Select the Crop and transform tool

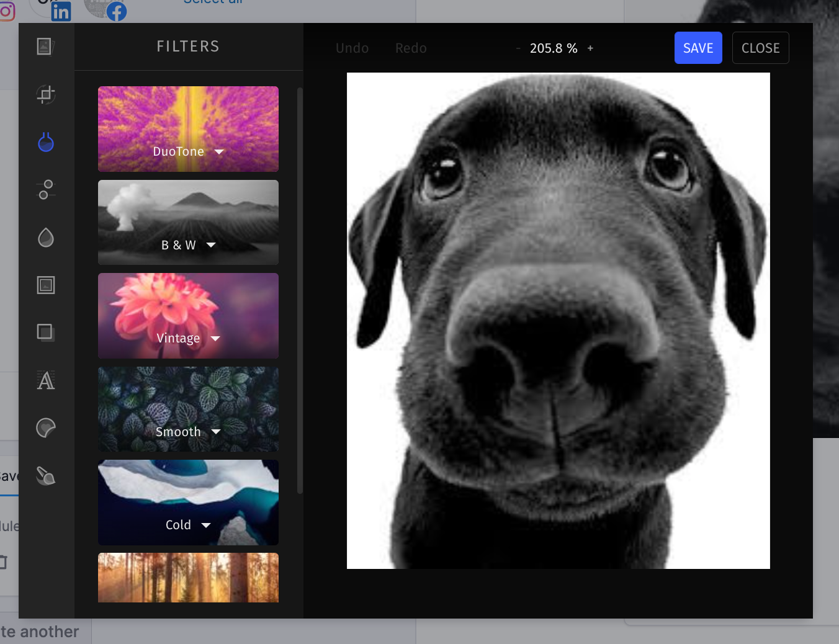click(45, 94)
